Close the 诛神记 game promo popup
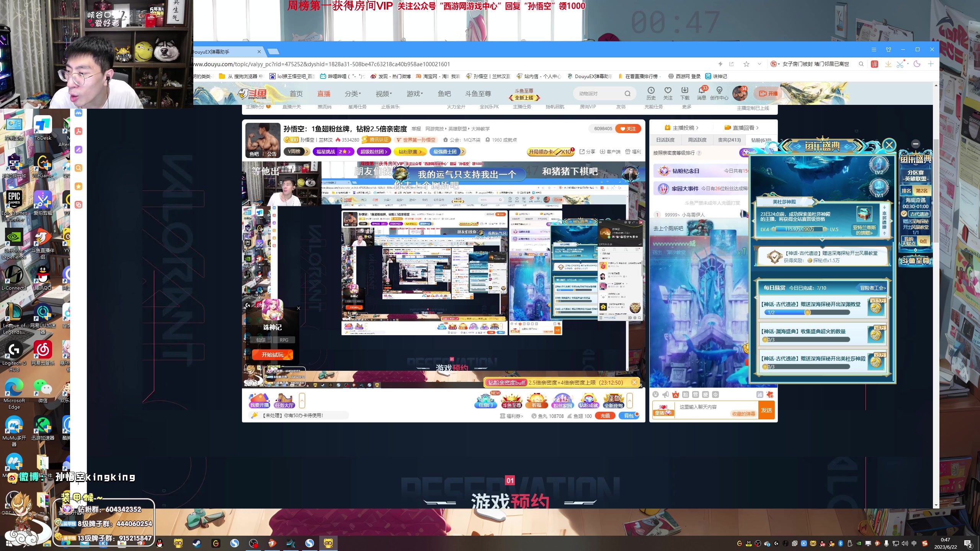The width and height of the screenshot is (980, 551). (299, 308)
